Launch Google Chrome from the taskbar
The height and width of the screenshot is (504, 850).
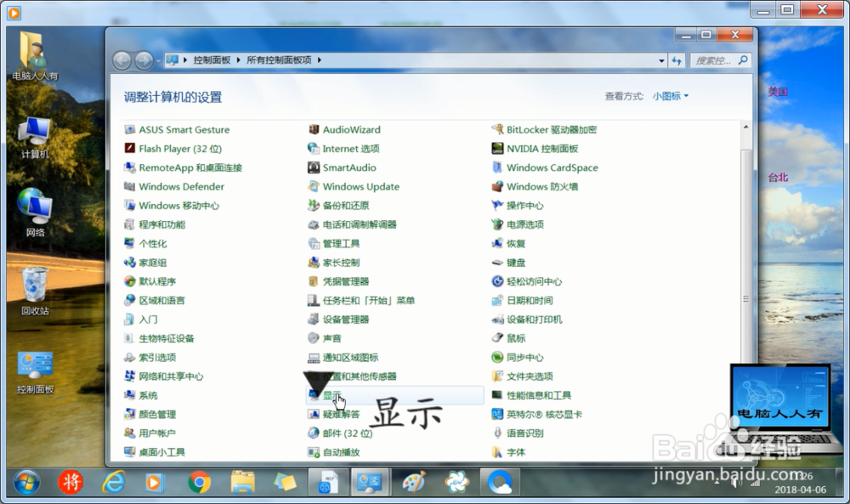(199, 482)
